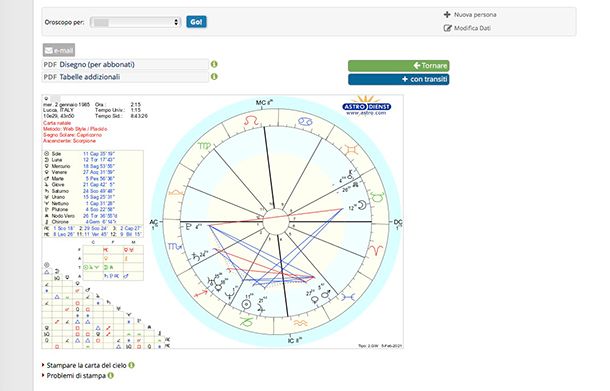Click the Astrodienst logo in chart
Screen dimensions: 610x391
click(x=366, y=106)
